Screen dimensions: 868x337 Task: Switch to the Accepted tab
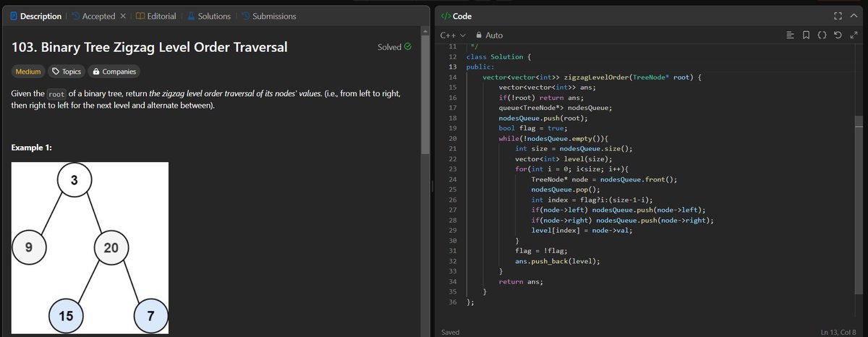click(x=93, y=16)
